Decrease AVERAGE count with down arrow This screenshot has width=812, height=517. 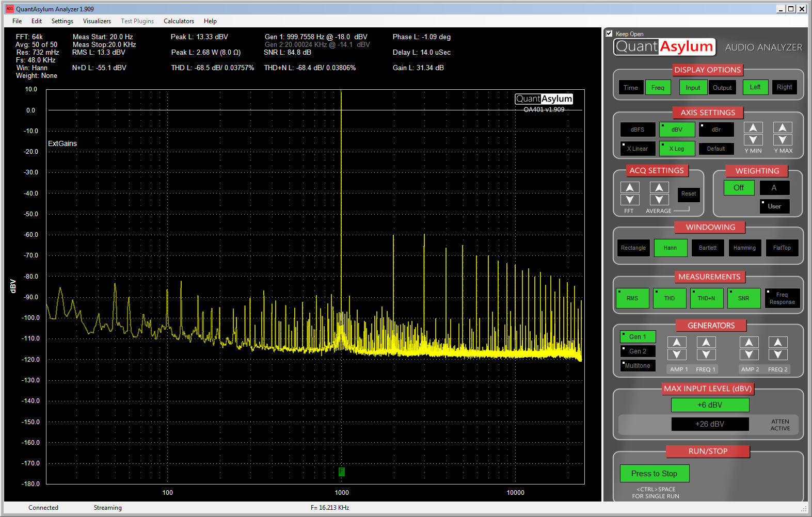pyautogui.click(x=659, y=200)
